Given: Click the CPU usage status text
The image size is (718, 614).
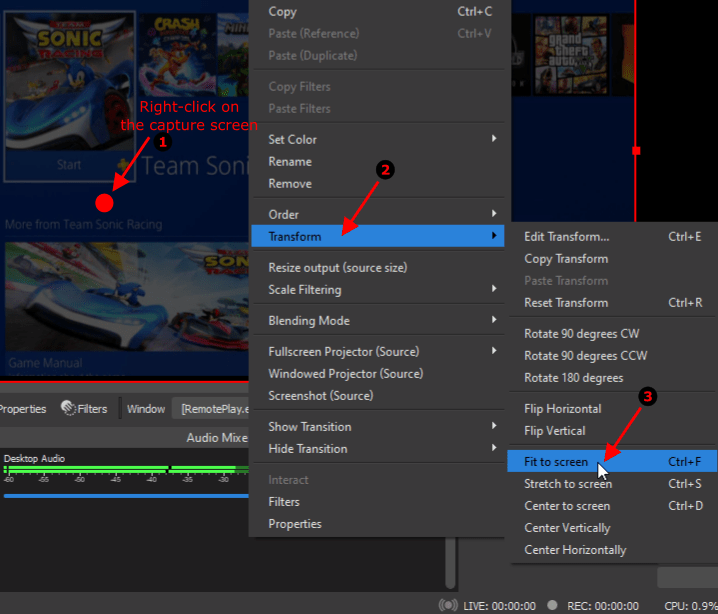Looking at the screenshot, I should (x=691, y=606).
